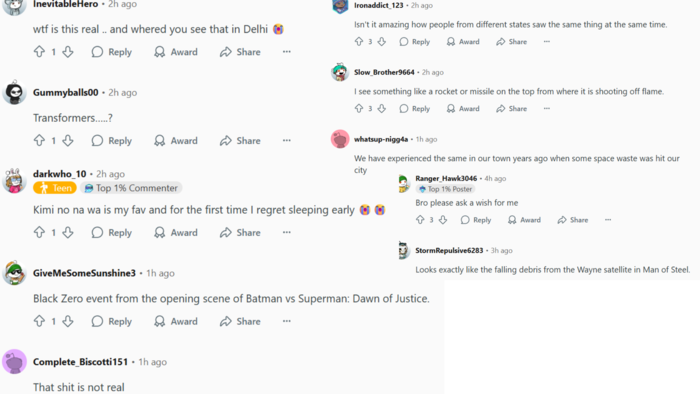Open more options on InevitableHero's comment

click(x=287, y=52)
